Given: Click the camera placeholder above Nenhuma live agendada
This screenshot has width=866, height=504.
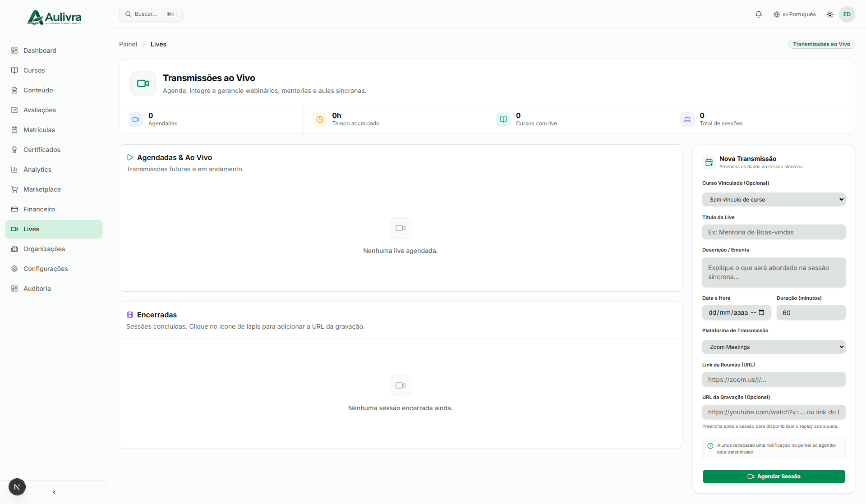Looking at the screenshot, I should point(401,228).
